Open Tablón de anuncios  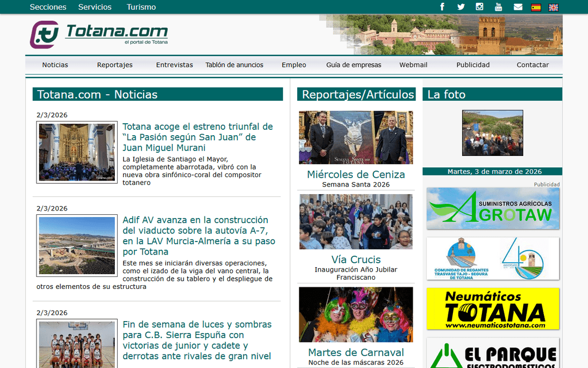(234, 64)
